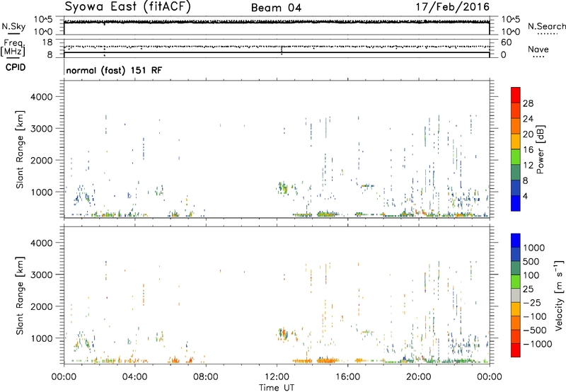This screenshot has height=392, width=566.
Task: Click the 'N.Search' legend label
Action: (546, 26)
